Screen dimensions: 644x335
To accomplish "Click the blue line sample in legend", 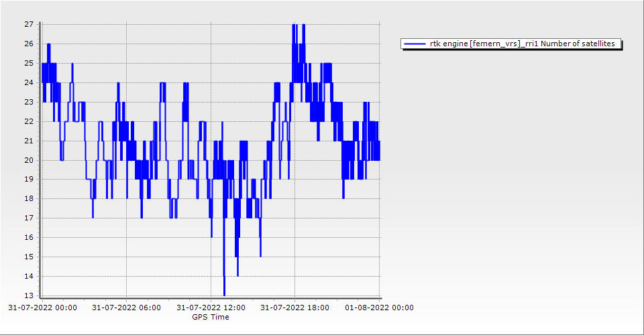I will [415, 44].
